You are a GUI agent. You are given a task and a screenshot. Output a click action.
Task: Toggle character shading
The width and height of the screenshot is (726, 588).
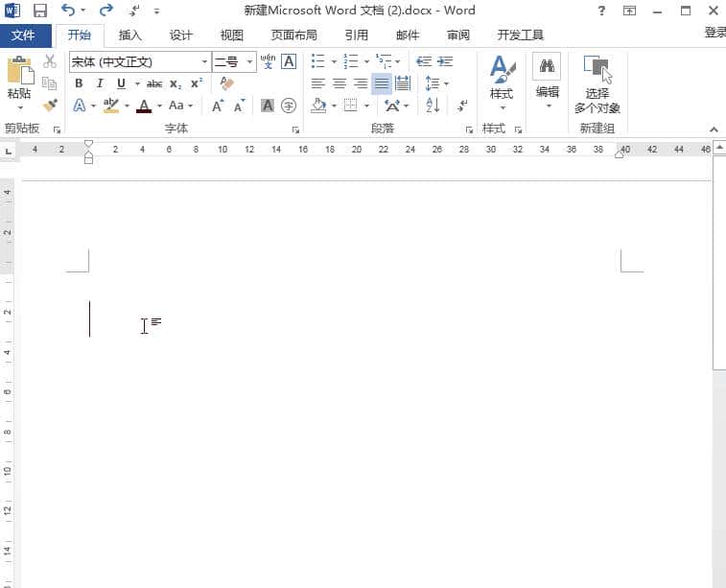[268, 106]
